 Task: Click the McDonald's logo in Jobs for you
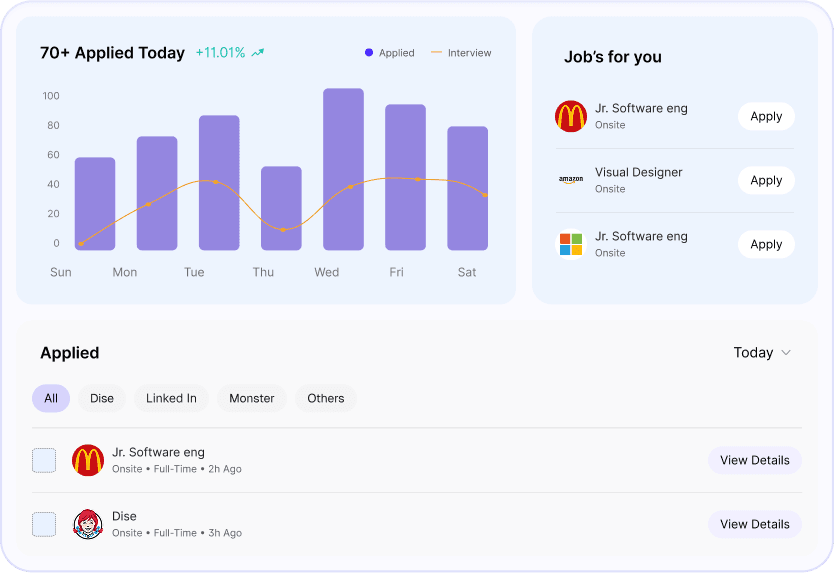tap(571, 116)
